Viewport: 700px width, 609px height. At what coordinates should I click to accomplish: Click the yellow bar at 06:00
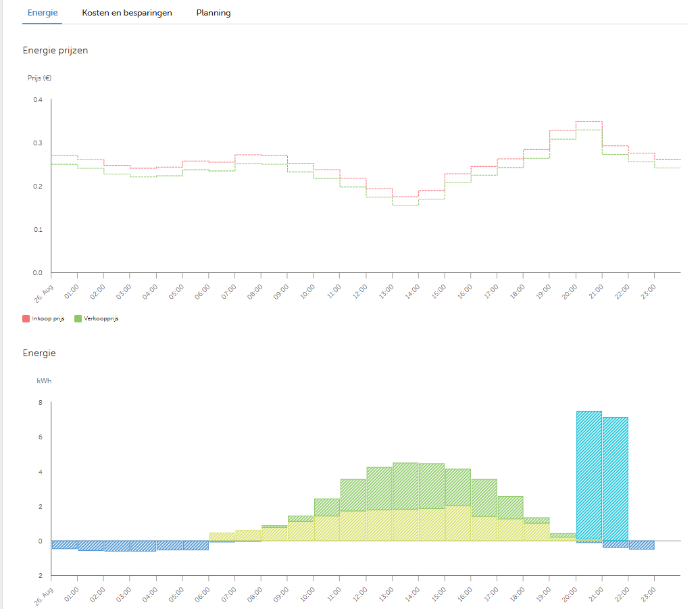[222, 537]
